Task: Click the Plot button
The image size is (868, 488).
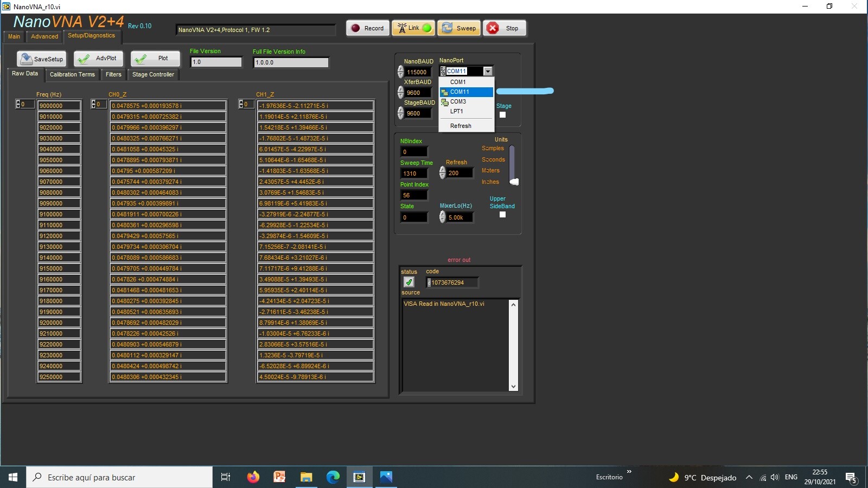Action: [x=155, y=59]
